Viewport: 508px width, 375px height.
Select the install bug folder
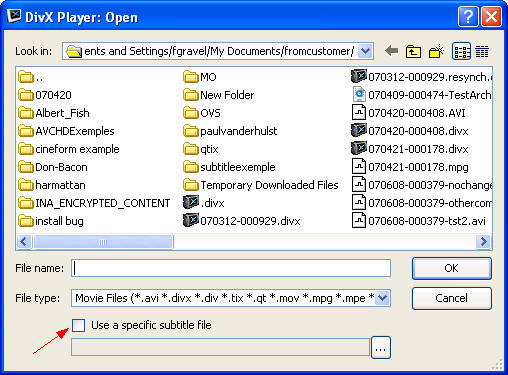coord(51,221)
